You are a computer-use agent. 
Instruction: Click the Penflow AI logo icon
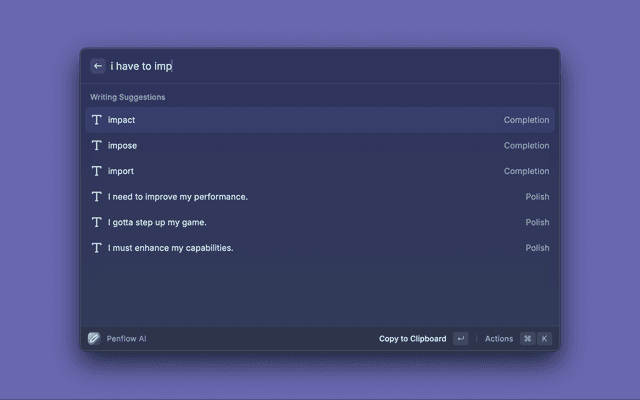94,339
